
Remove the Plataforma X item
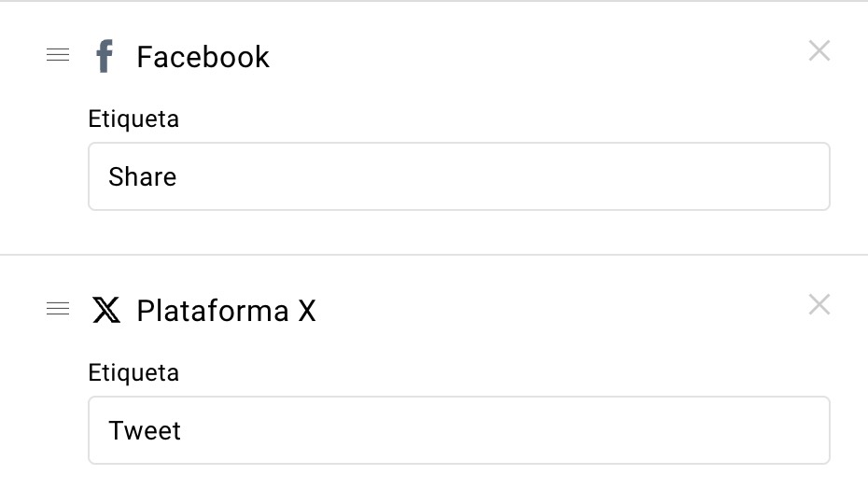(x=819, y=304)
